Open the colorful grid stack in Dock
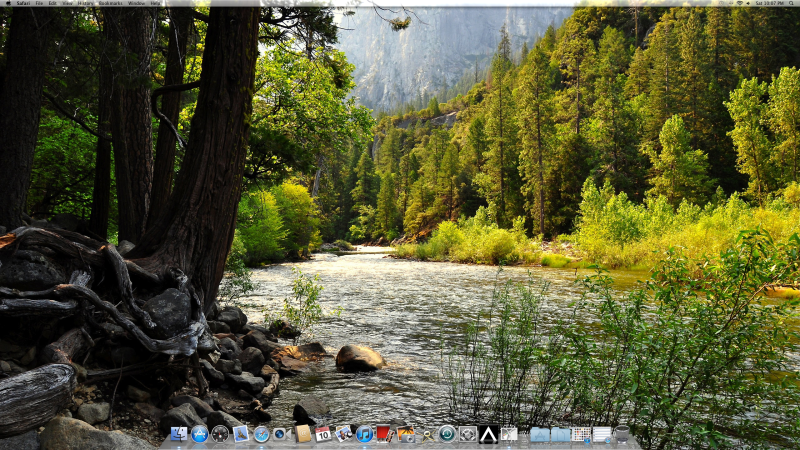Screen dimensions: 800x450 click(x=581, y=435)
